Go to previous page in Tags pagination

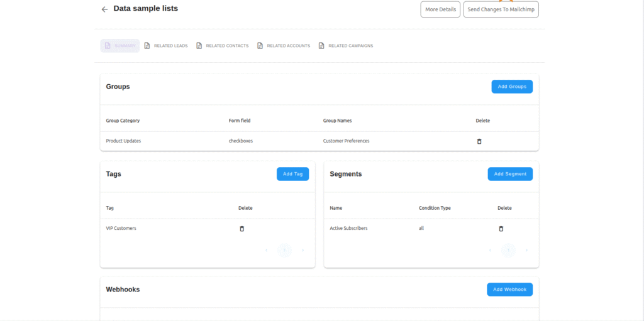click(x=266, y=250)
